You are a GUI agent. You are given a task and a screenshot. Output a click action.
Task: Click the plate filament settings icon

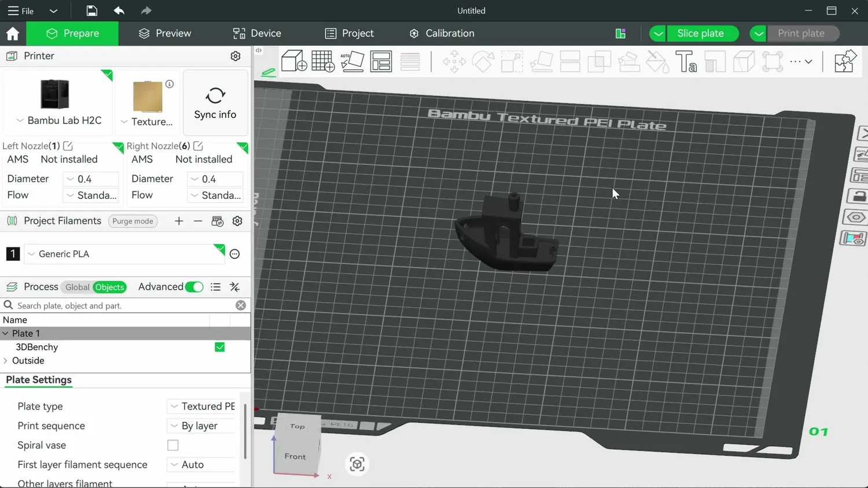(854, 238)
